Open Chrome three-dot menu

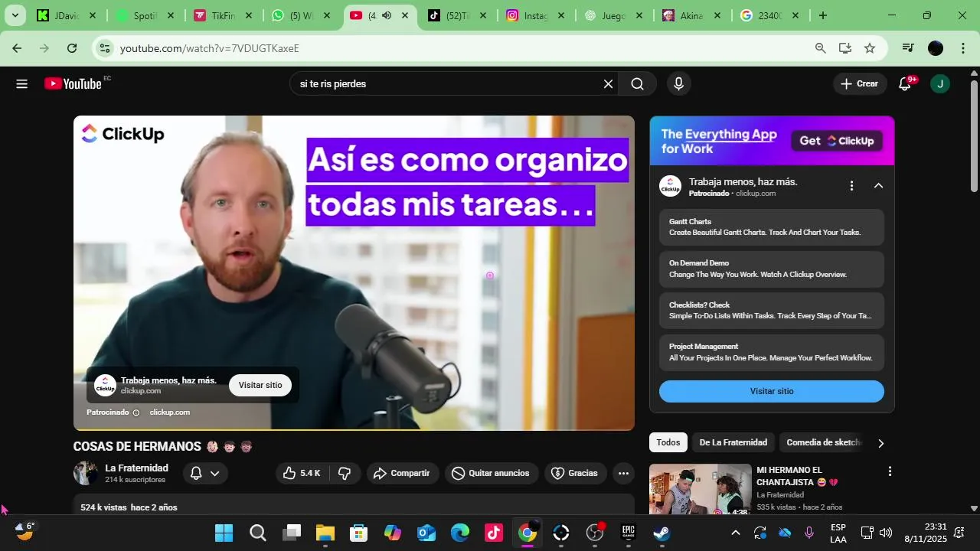coord(963,48)
